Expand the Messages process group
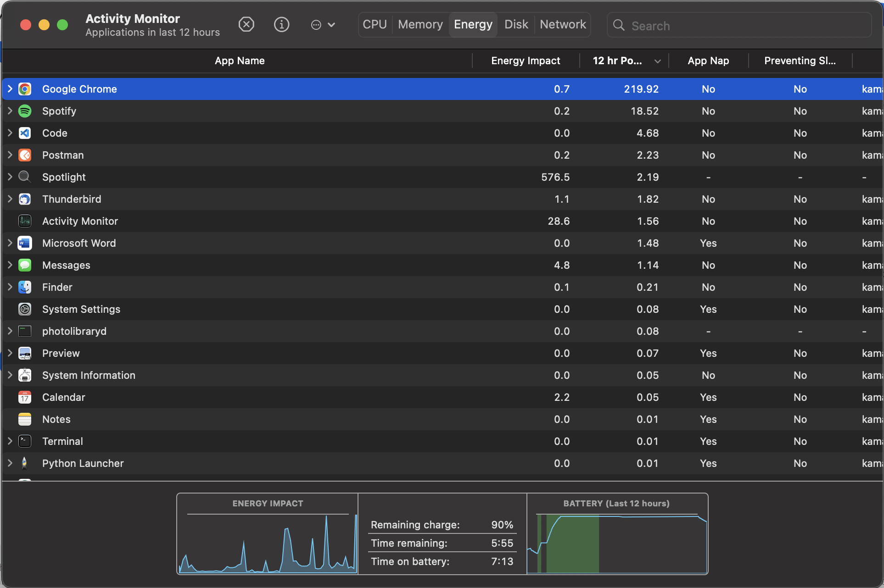Viewport: 884px width, 588px height. [10, 265]
